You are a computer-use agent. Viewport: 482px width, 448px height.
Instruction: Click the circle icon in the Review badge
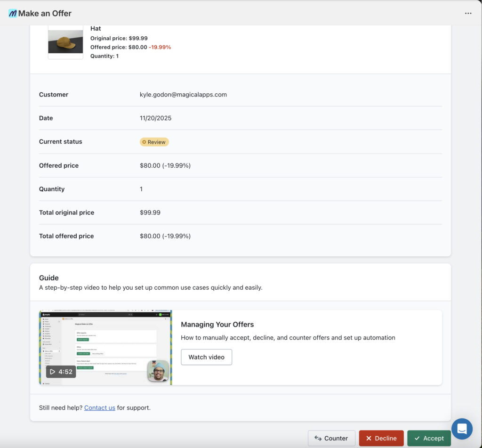pos(144,141)
